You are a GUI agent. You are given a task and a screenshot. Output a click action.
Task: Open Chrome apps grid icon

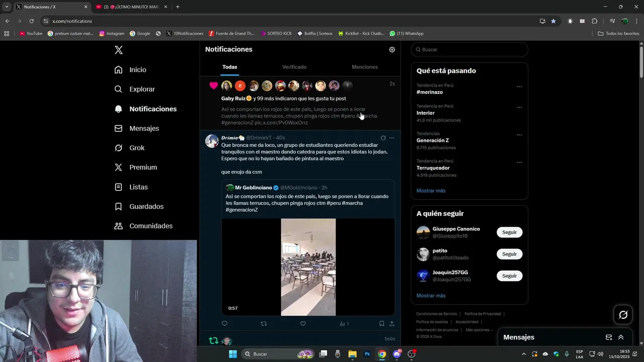7,34
